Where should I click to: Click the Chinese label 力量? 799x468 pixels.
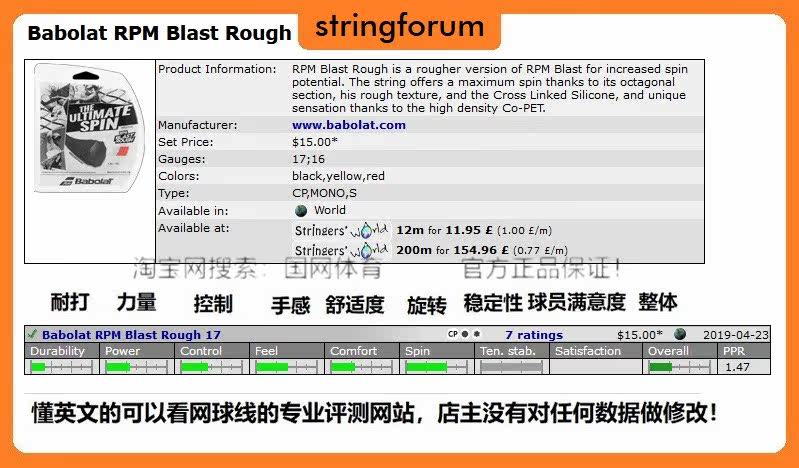click(136, 302)
